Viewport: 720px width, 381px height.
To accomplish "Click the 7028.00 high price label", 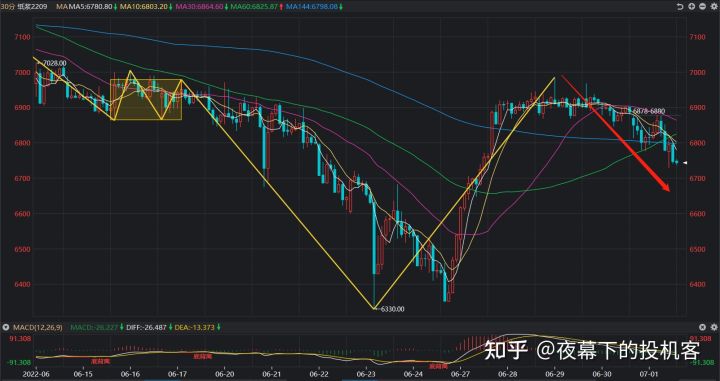I will pos(54,63).
